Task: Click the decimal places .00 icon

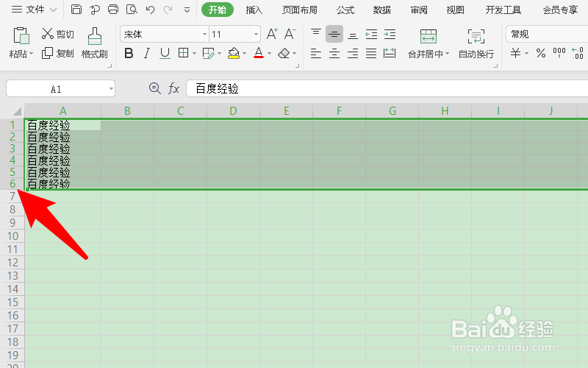Action: (x=578, y=53)
